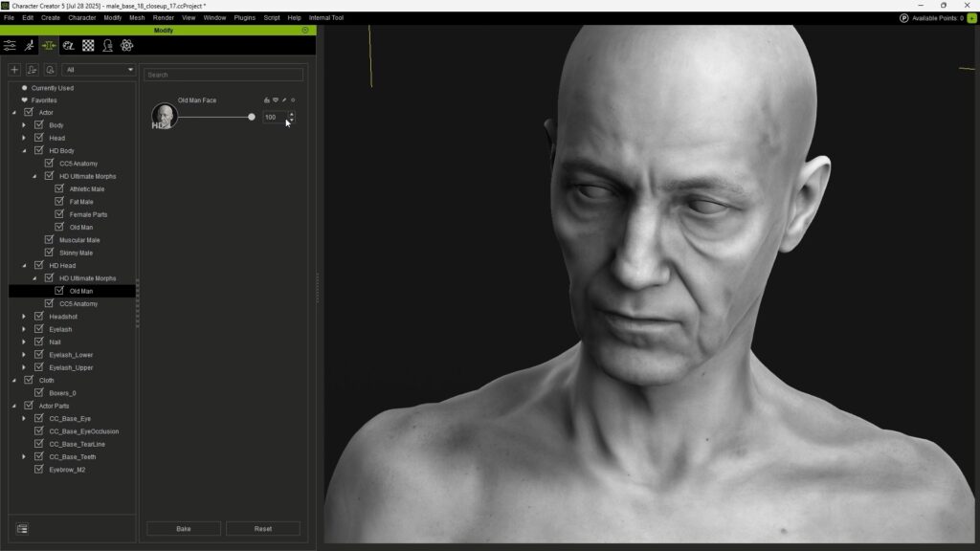Image resolution: width=980 pixels, height=551 pixels.
Task: Open the Plugins menu
Action: click(244, 17)
